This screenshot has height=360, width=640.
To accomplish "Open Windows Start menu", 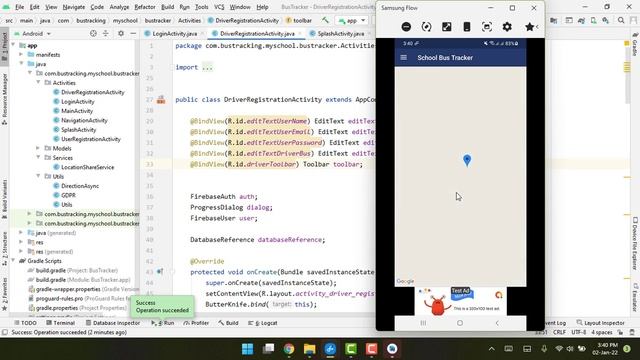I will tap(247, 349).
